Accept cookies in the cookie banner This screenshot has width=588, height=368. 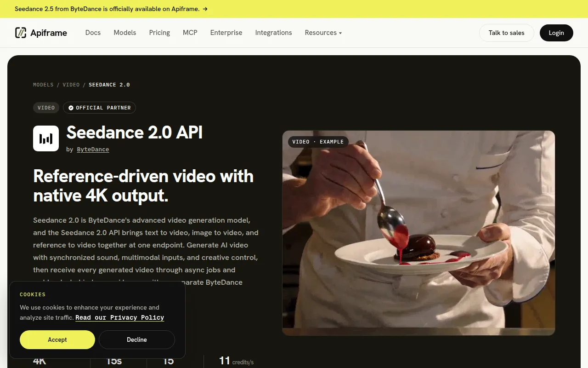(x=57, y=339)
